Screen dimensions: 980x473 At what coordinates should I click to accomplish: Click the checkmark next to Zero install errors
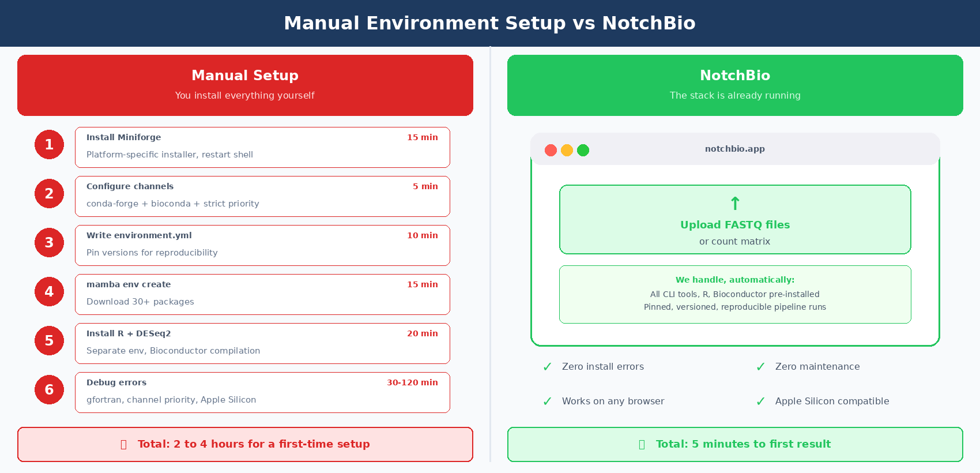(547, 367)
